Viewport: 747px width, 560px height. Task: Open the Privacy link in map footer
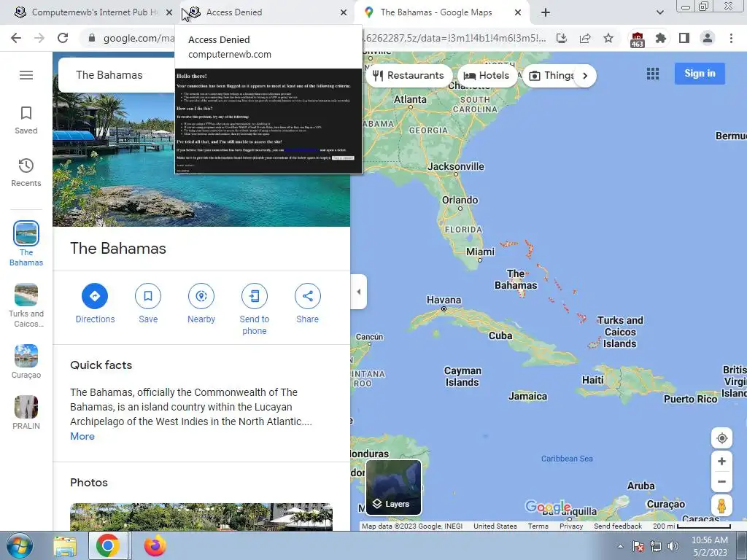[x=571, y=526]
